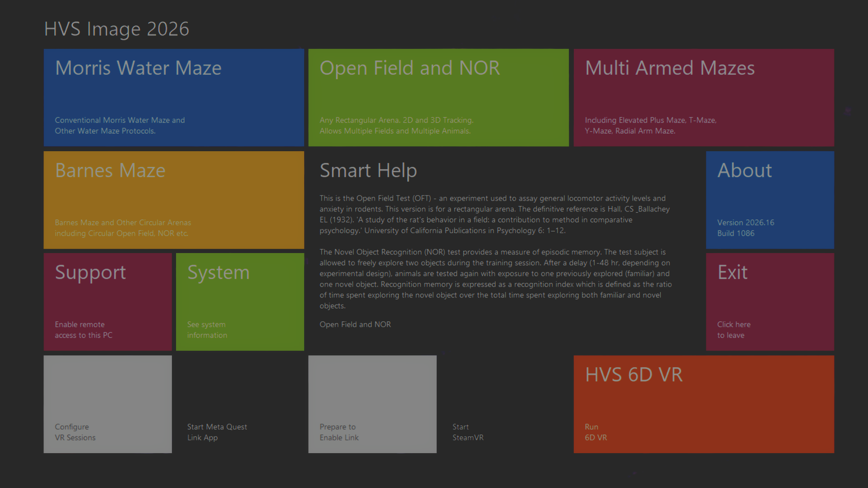Select the Barnes Maze tile
Image resolution: width=868 pixels, height=488 pixels.
(x=173, y=200)
